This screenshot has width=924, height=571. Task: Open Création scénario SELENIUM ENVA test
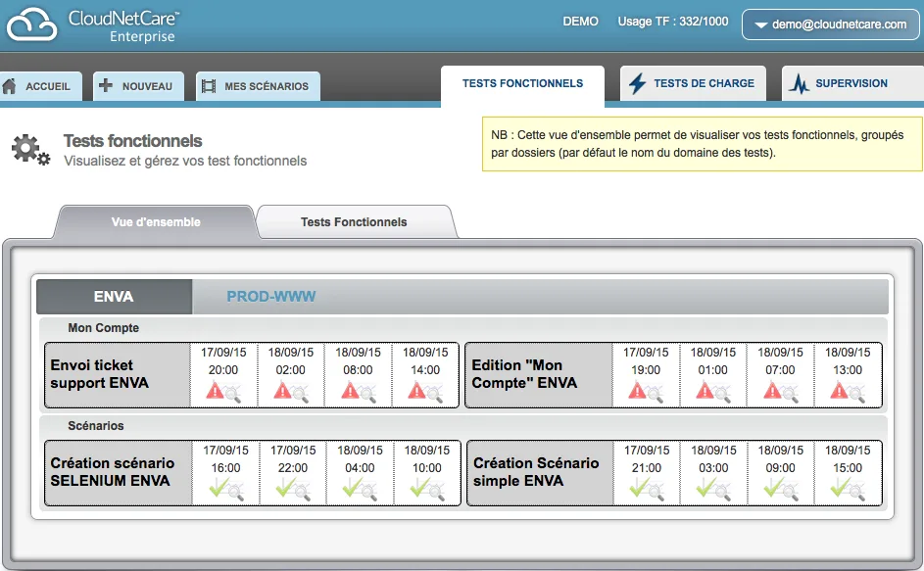119,472
